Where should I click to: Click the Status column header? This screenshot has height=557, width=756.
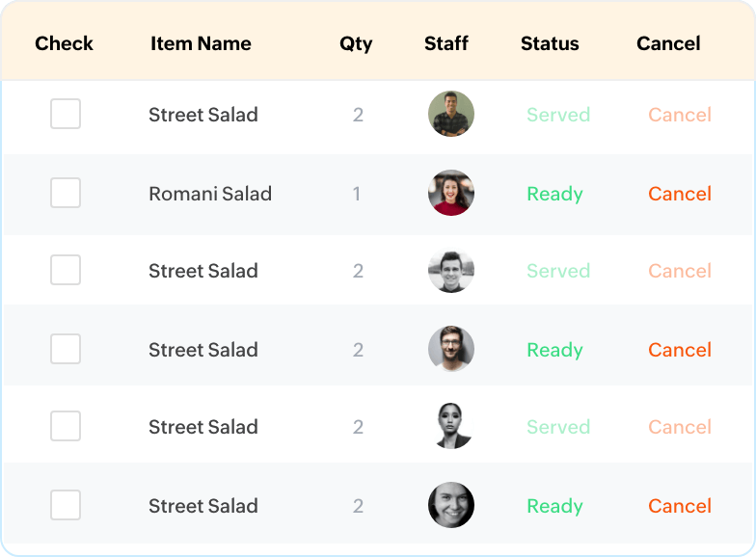coord(550,43)
